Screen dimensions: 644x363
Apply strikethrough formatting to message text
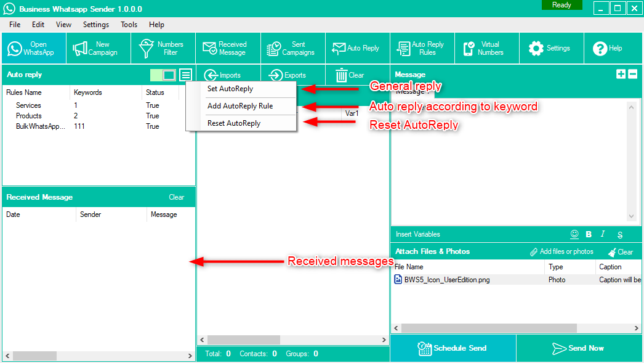[x=620, y=235]
